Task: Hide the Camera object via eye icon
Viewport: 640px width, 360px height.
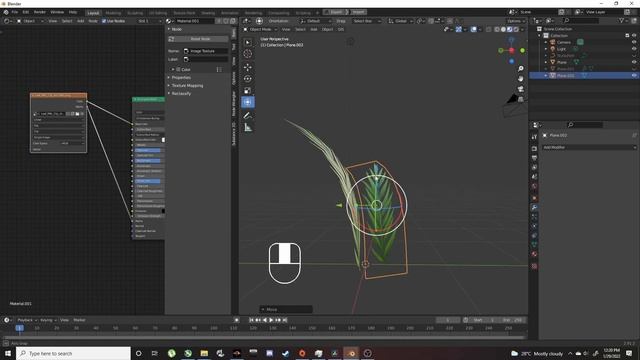Action: pos(634,42)
